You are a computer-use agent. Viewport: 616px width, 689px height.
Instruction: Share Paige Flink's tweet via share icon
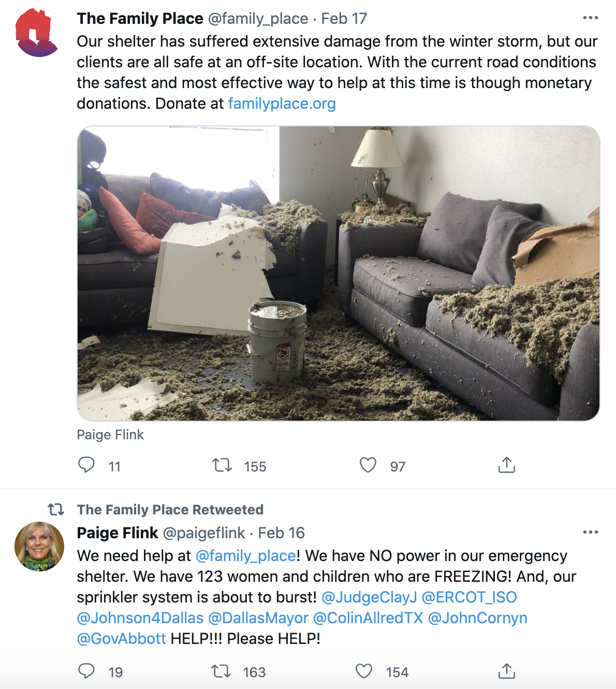point(507,671)
